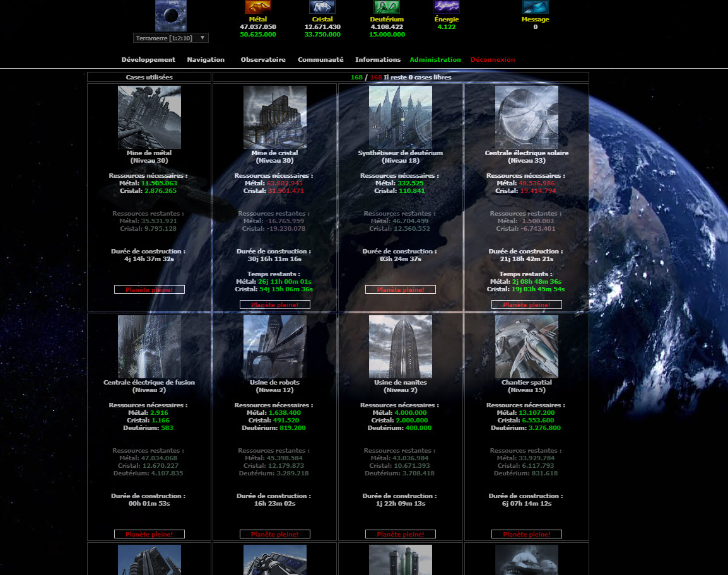Viewport: 728px width, 575px height.
Task: Select the Mine de cristal building image
Action: [275, 117]
